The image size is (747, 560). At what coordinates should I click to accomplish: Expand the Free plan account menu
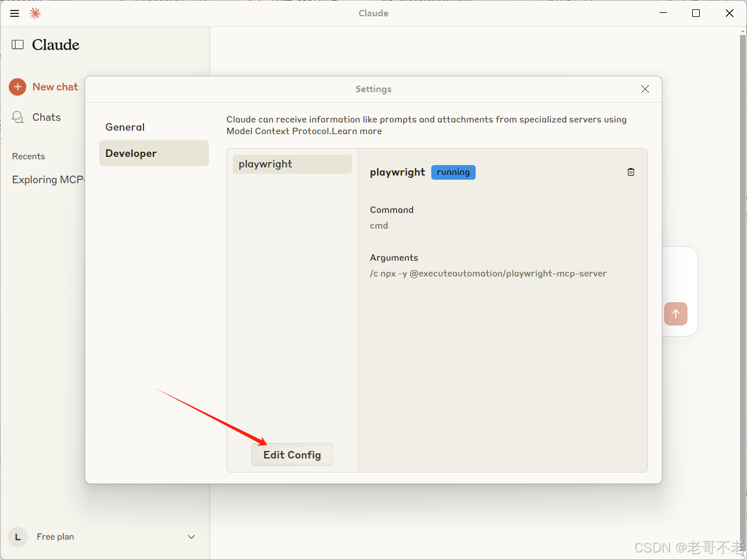coord(191,537)
